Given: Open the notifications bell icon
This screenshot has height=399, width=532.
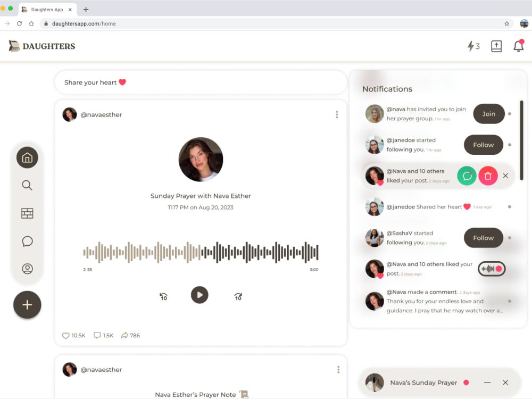Looking at the screenshot, I should click(x=518, y=46).
